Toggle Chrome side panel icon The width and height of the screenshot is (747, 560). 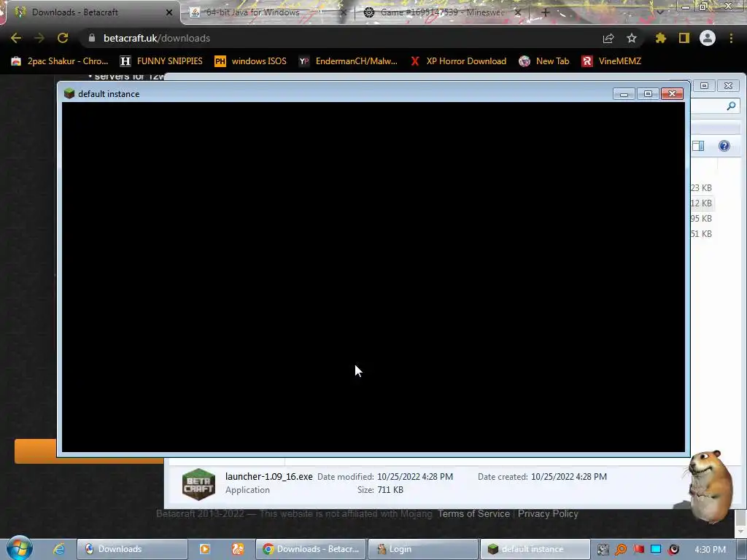[x=684, y=38]
